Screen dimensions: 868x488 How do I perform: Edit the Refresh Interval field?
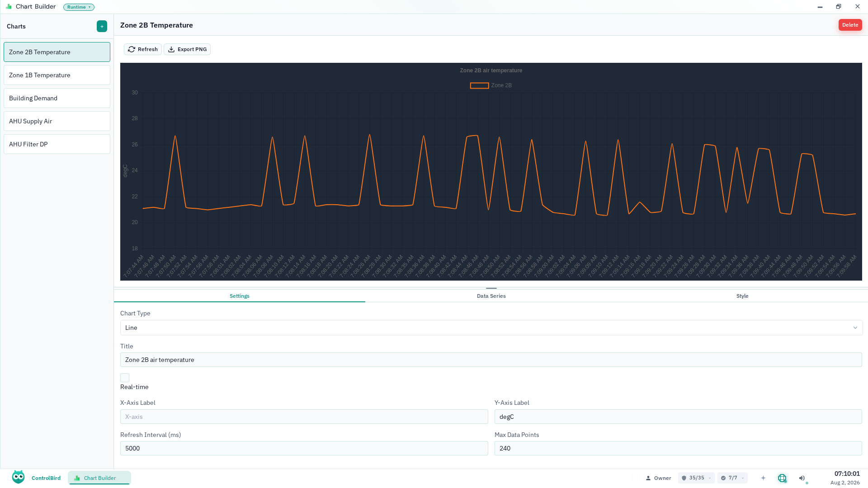point(304,448)
